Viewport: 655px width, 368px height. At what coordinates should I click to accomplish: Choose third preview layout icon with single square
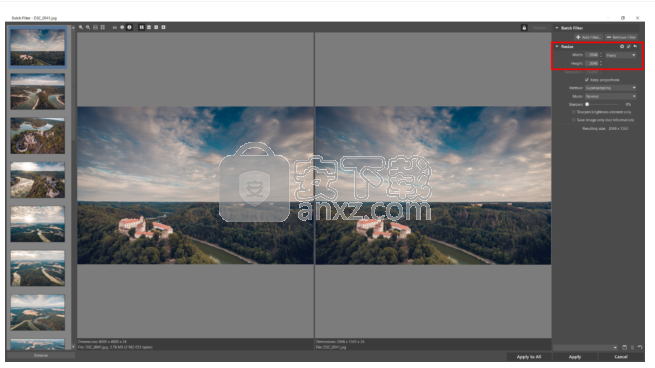tap(156, 27)
